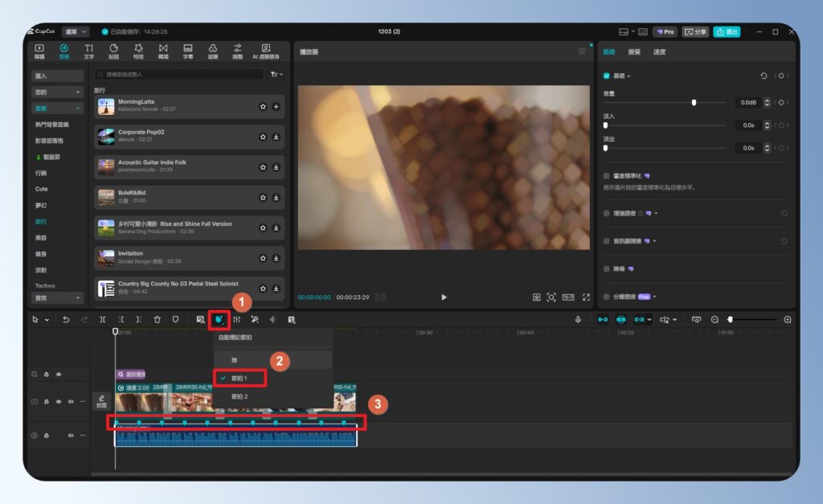Open the 音效 sound effects dropdown in the sidebar
Image resolution: width=823 pixels, height=504 pixels.
[x=58, y=297]
